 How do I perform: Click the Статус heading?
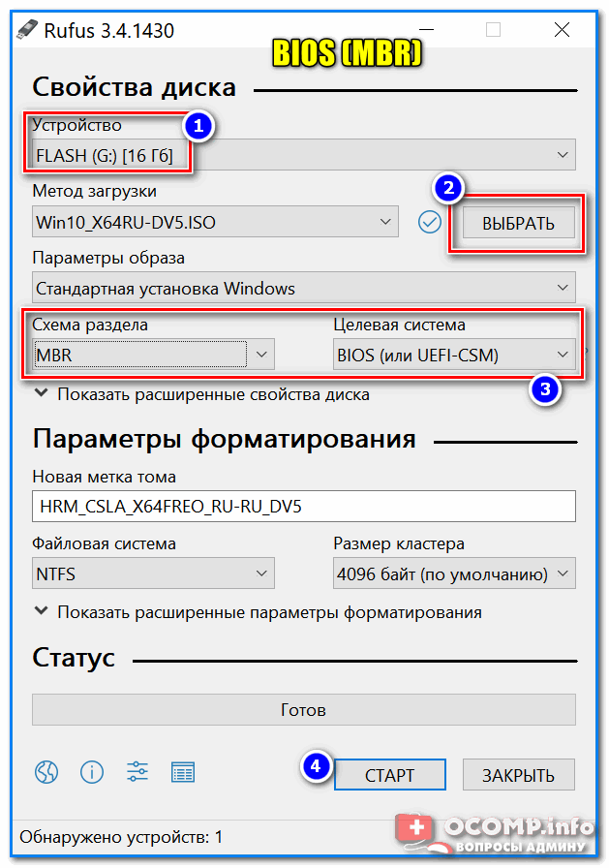(x=74, y=658)
